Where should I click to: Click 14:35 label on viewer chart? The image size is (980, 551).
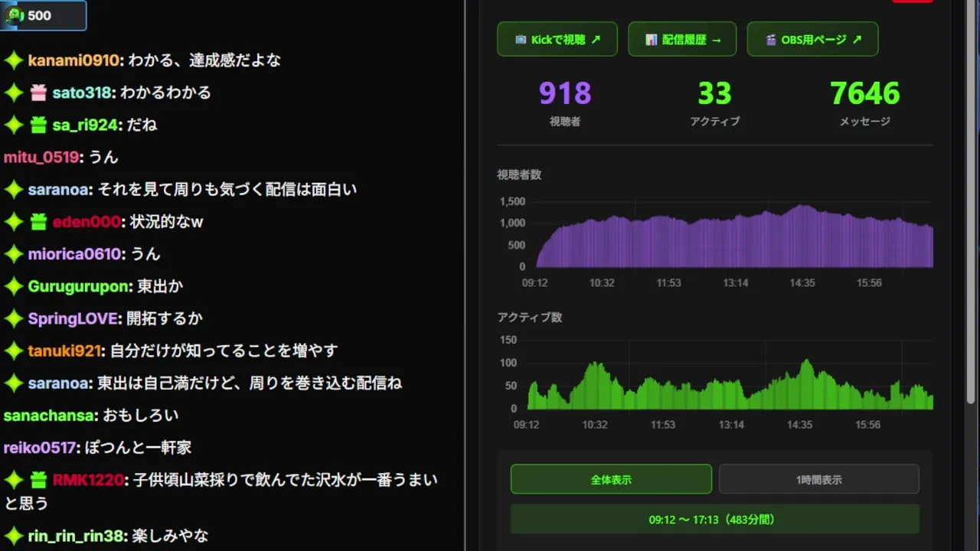pos(802,282)
